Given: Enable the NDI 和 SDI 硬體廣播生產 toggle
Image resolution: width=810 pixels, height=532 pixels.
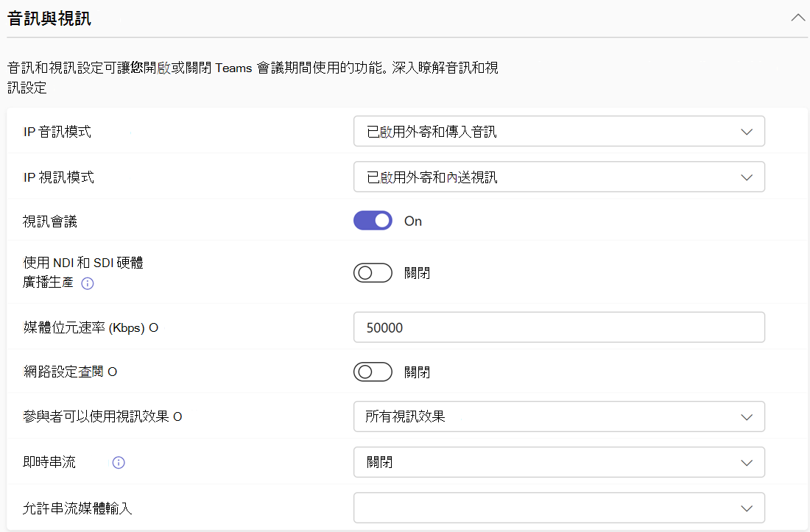Looking at the screenshot, I should (x=373, y=273).
